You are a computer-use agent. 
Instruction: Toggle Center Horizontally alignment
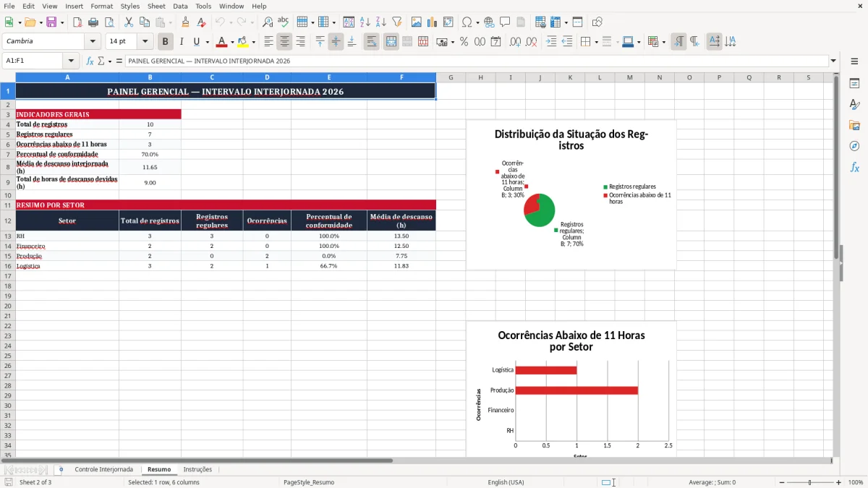[x=284, y=42]
